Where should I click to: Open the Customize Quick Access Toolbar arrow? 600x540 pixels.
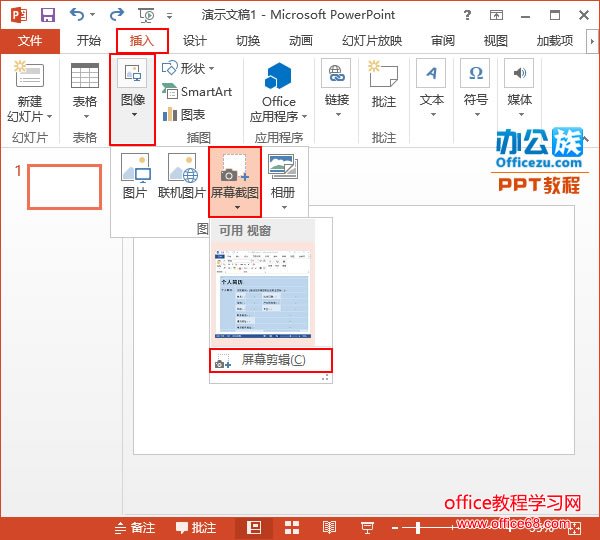[x=170, y=16]
